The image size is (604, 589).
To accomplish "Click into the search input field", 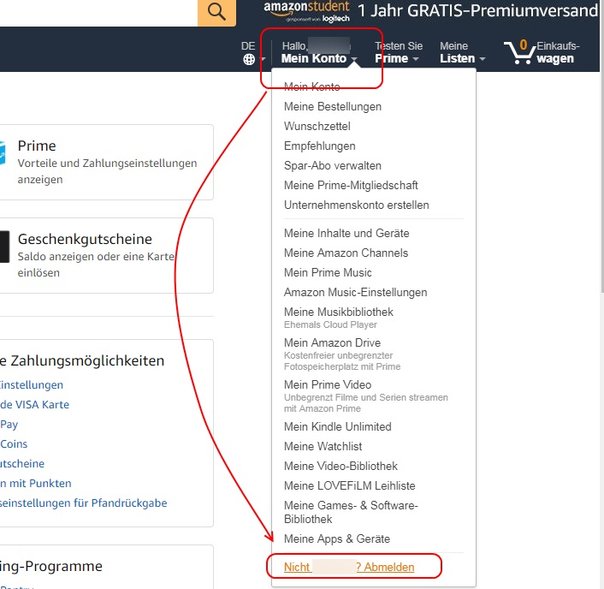I will pyautogui.click(x=99, y=13).
